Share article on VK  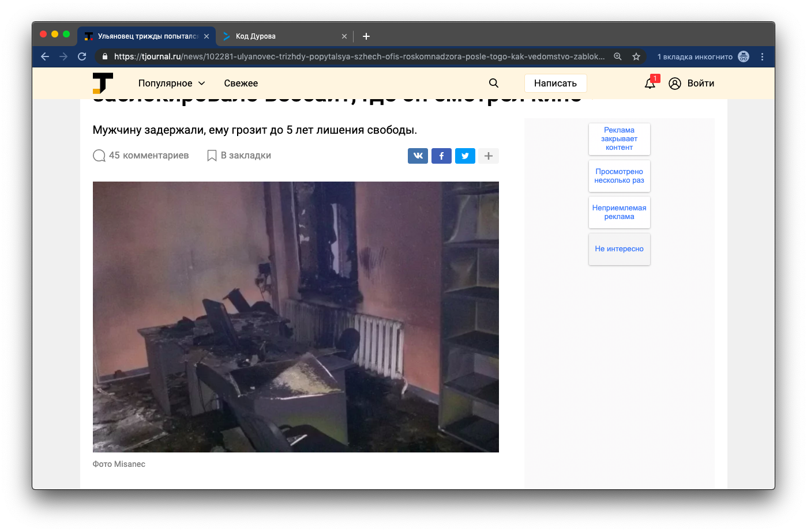click(418, 156)
